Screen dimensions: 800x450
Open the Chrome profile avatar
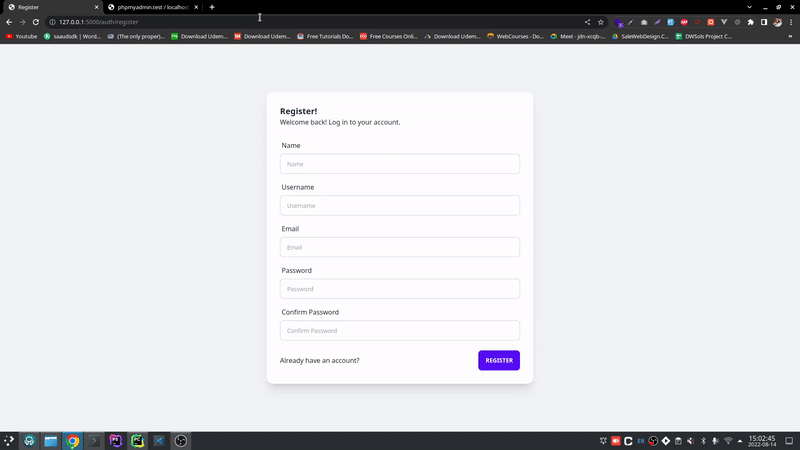(777, 22)
